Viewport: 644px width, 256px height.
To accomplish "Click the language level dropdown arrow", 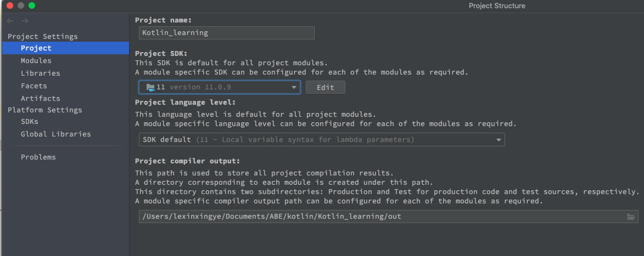I will tap(499, 140).
